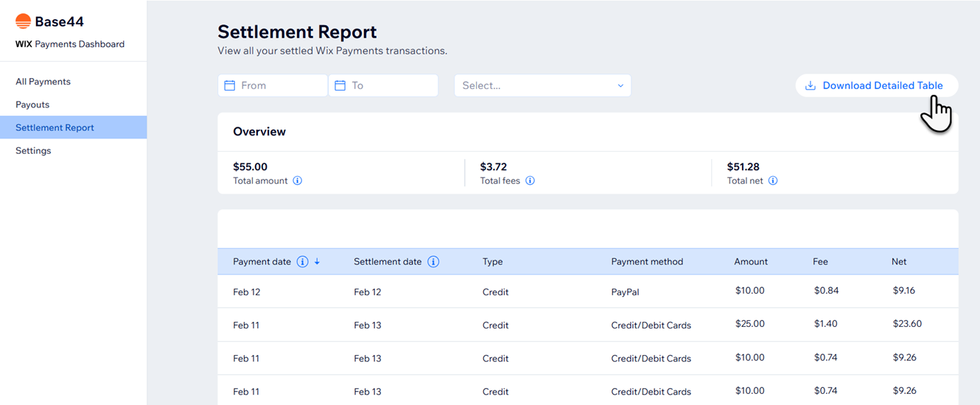Click the $55.00 total amount value
Viewport: 980px width, 405px height.
[251, 167]
